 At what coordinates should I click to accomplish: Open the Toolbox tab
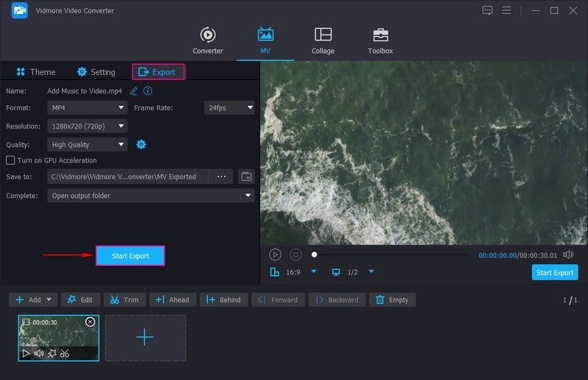pos(380,40)
